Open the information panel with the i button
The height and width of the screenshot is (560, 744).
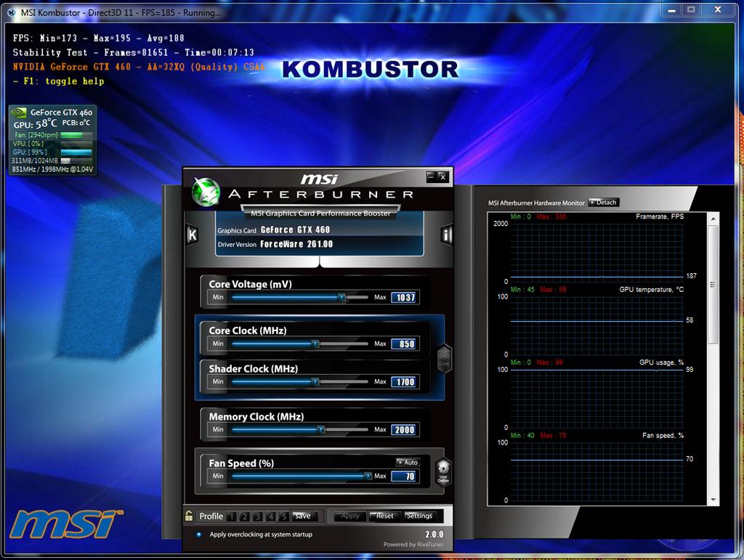tap(447, 235)
